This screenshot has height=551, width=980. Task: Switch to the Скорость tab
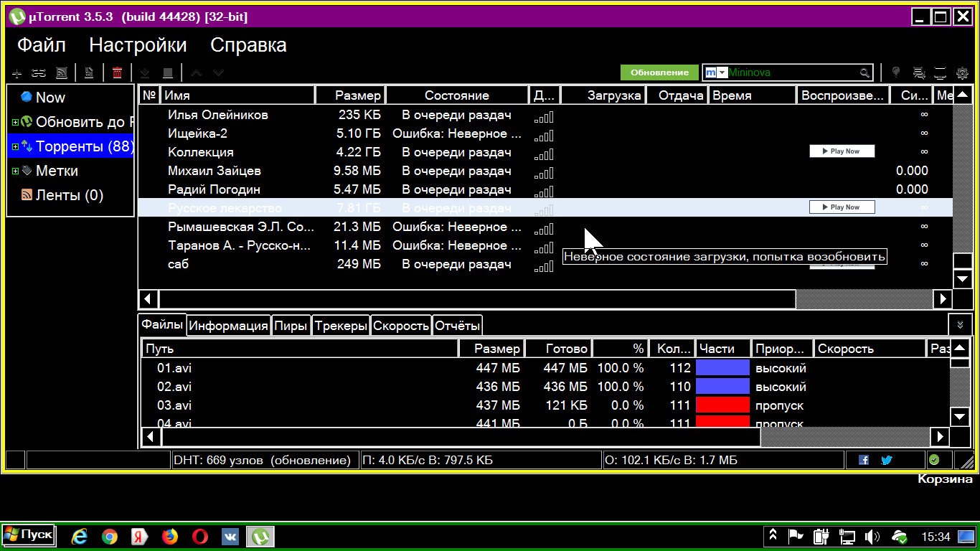click(x=401, y=326)
